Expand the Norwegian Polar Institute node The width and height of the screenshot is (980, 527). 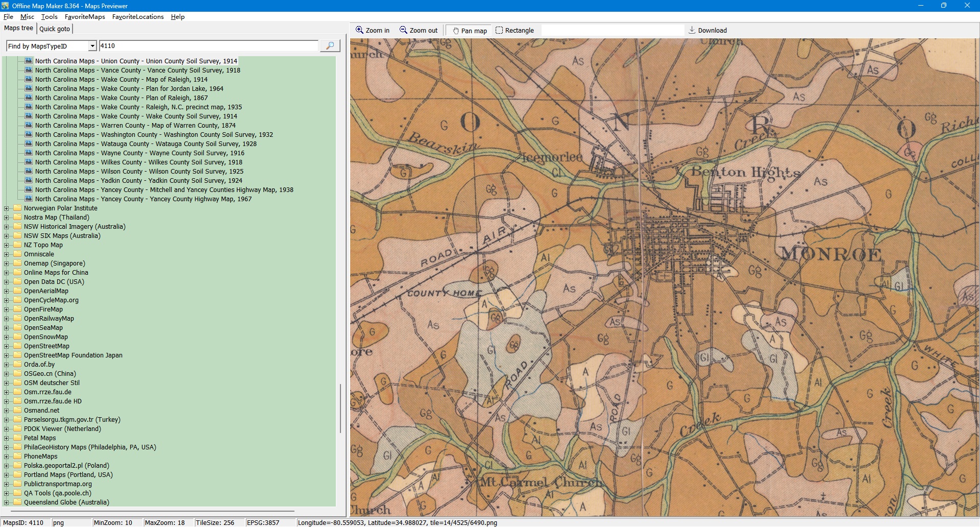click(7, 208)
